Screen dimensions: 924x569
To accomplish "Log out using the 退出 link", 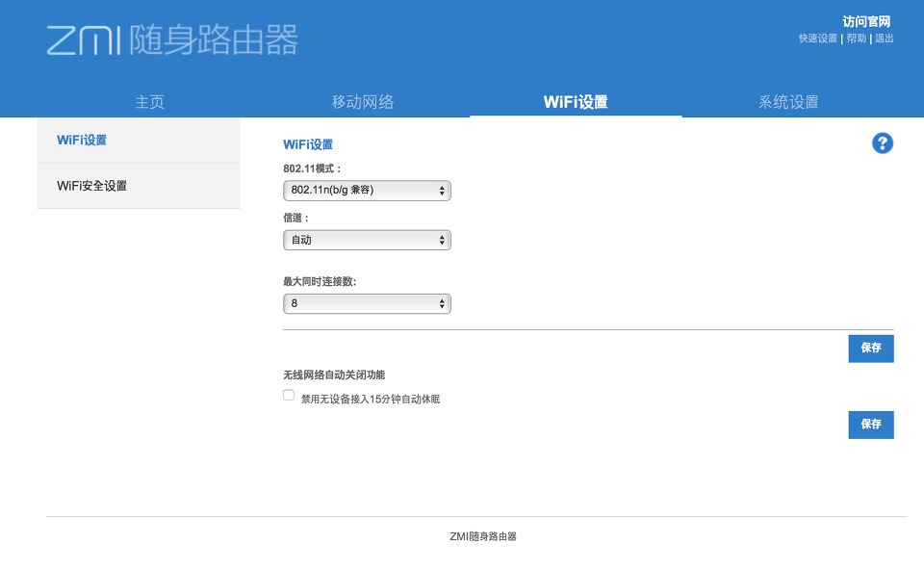I will click(x=884, y=39).
